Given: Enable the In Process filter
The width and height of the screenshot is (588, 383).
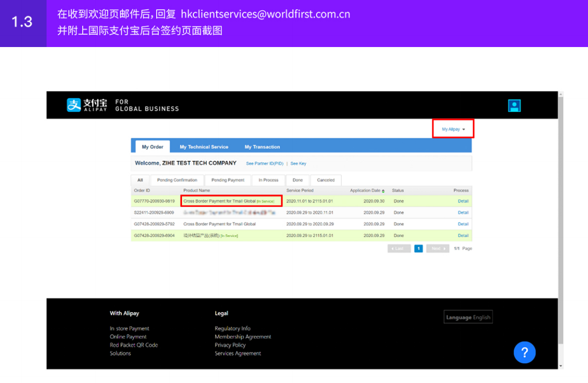Looking at the screenshot, I should (269, 180).
